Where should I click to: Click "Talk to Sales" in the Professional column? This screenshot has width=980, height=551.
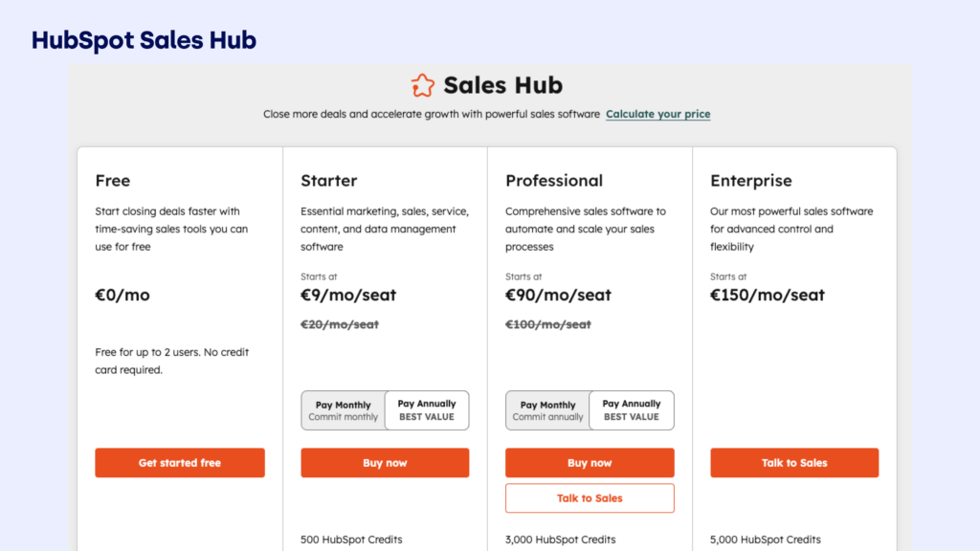click(590, 497)
